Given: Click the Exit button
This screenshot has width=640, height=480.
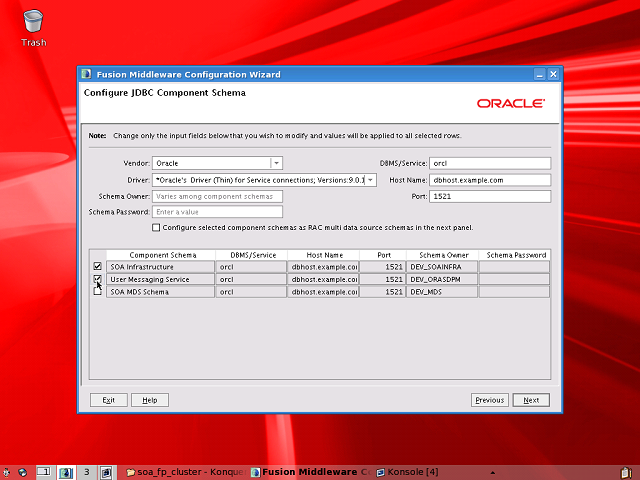Looking at the screenshot, I should pyautogui.click(x=109, y=400).
